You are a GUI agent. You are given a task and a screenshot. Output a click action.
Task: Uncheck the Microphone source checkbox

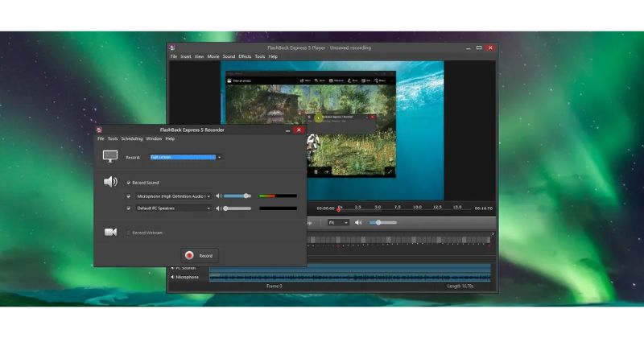coord(129,196)
